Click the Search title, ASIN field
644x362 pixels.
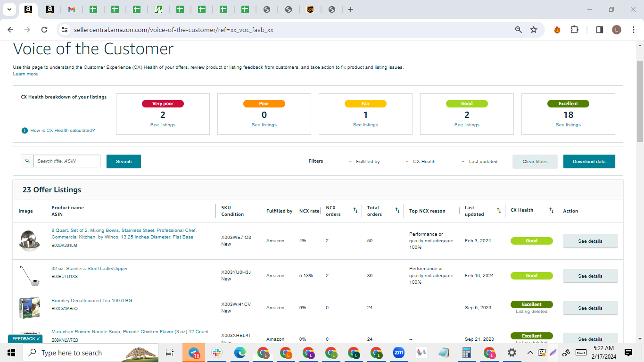(66, 161)
